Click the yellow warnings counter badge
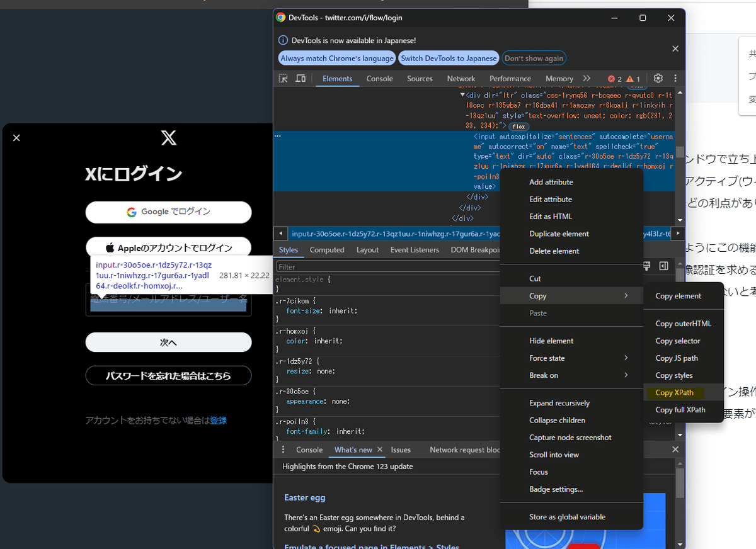Image resolution: width=756 pixels, height=549 pixels. point(633,79)
